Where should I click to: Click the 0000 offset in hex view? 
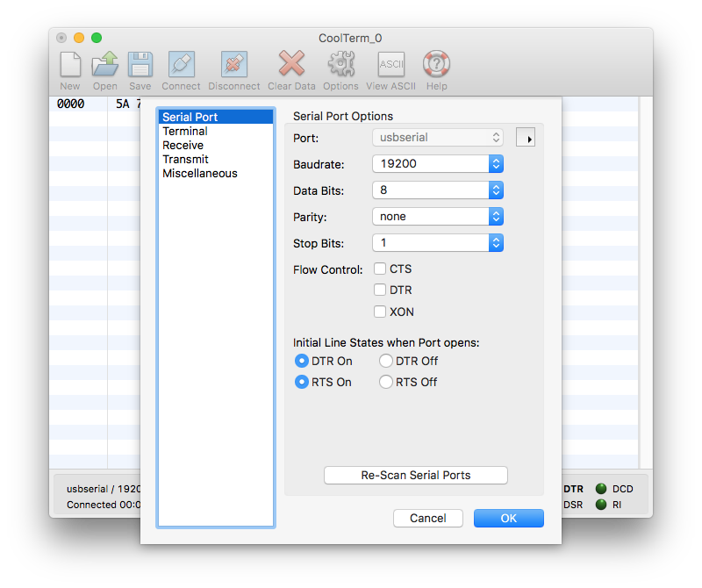71,104
